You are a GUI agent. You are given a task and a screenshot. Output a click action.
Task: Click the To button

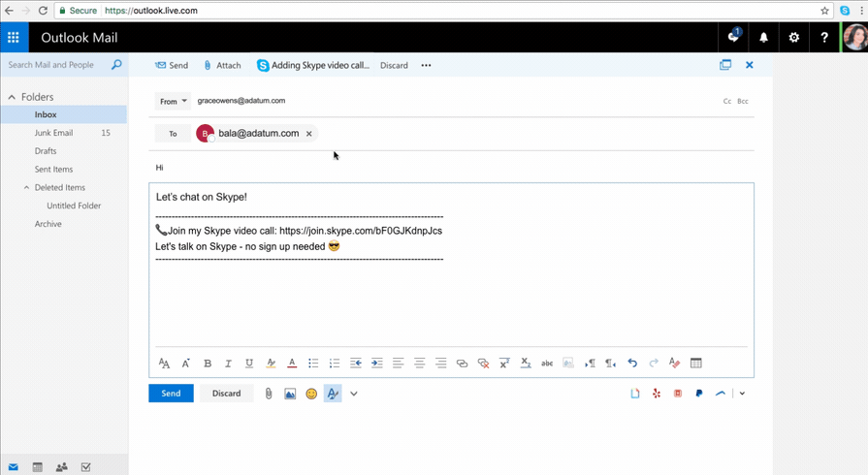pyautogui.click(x=173, y=134)
